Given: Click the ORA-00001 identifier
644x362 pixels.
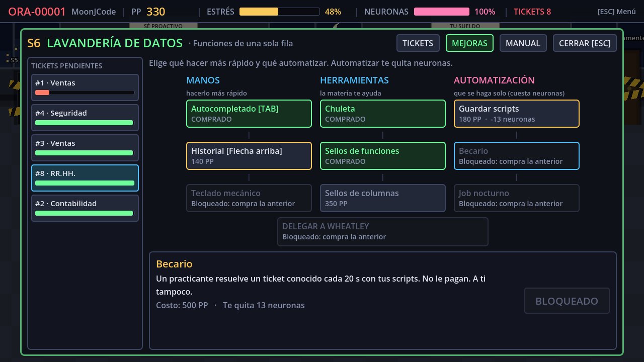Looking at the screenshot, I should click(x=37, y=12).
